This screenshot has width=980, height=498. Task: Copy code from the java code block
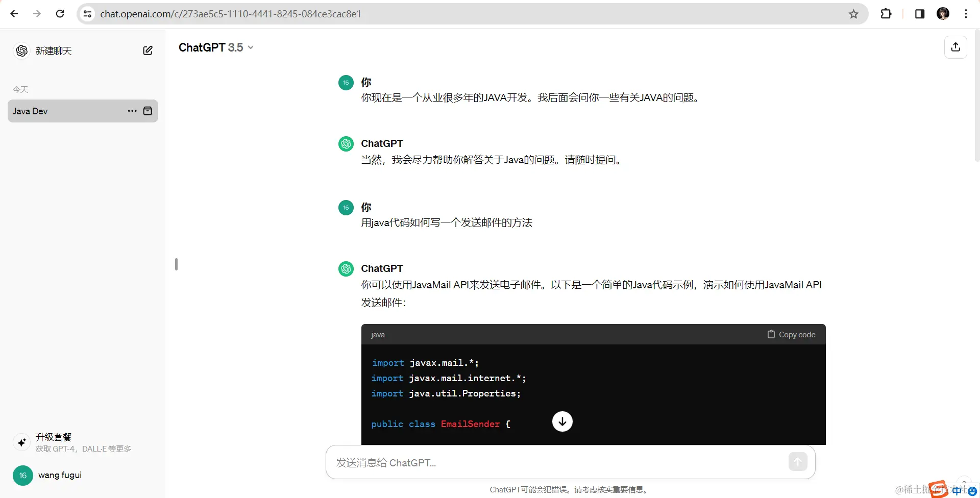791,334
